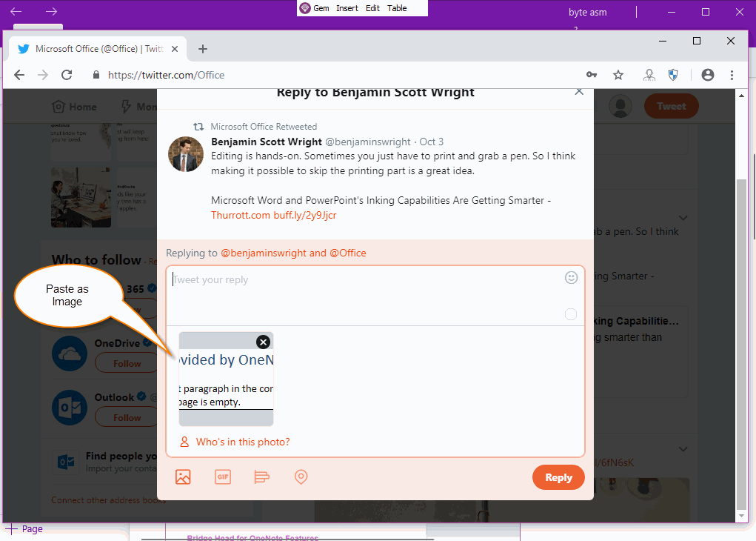This screenshot has width=756, height=541.
Task: Open the Twitter profile avatar menu
Action: [x=620, y=106]
